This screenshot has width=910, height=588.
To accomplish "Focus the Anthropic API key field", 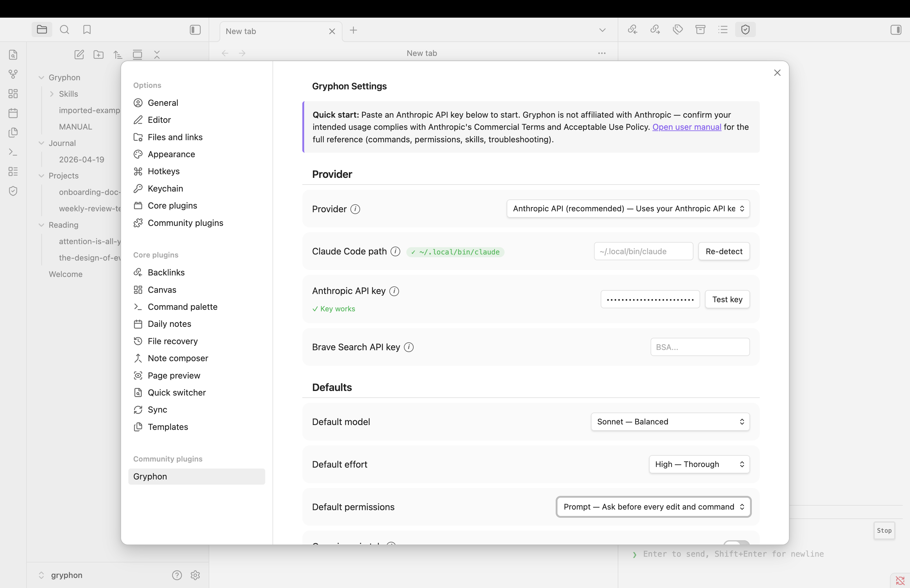I will coord(650,299).
